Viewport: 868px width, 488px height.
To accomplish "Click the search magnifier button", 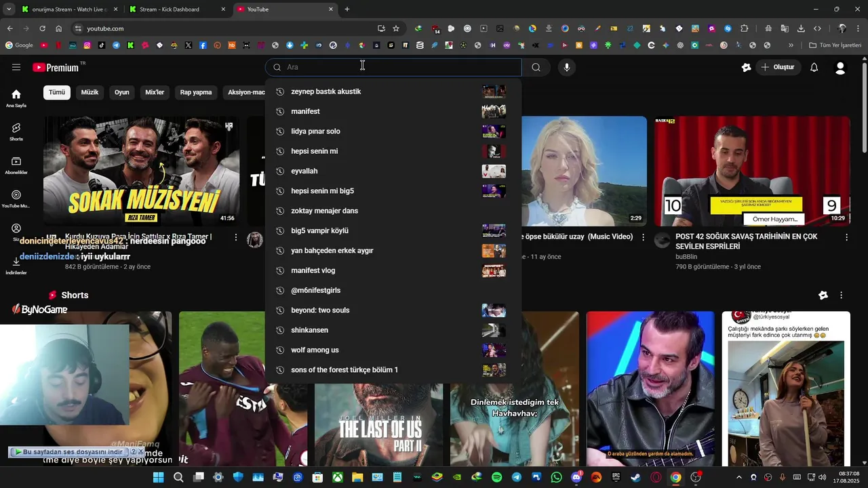I will [536, 67].
